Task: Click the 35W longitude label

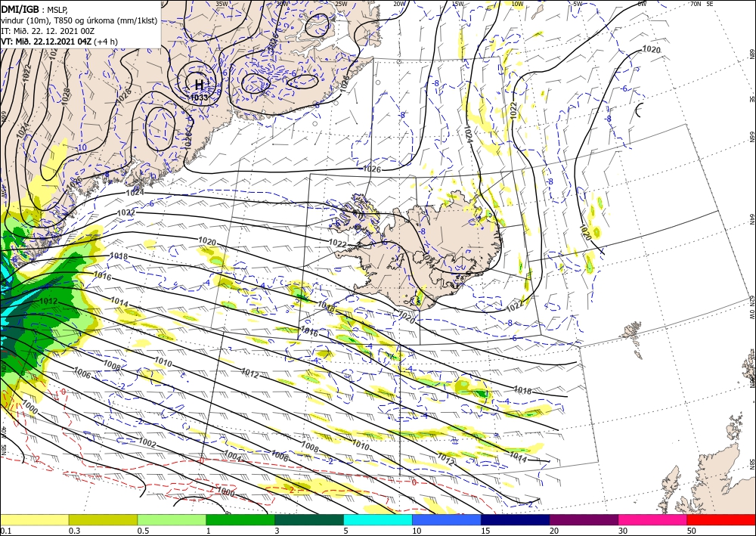Action: [222, 4]
